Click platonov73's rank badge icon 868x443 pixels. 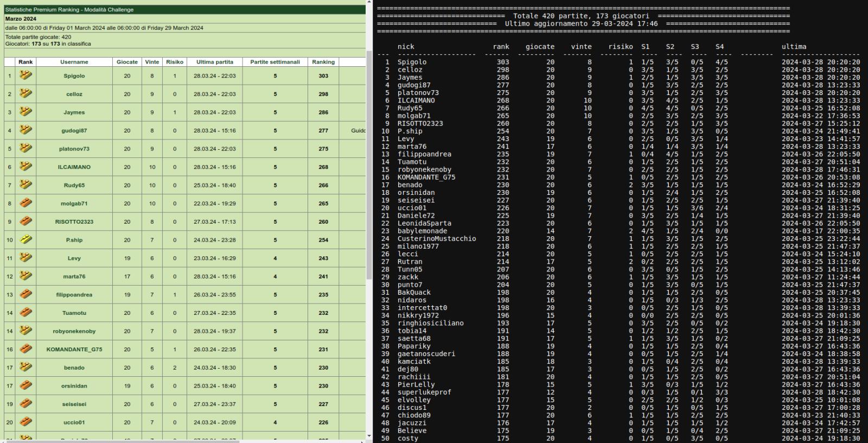(x=25, y=148)
